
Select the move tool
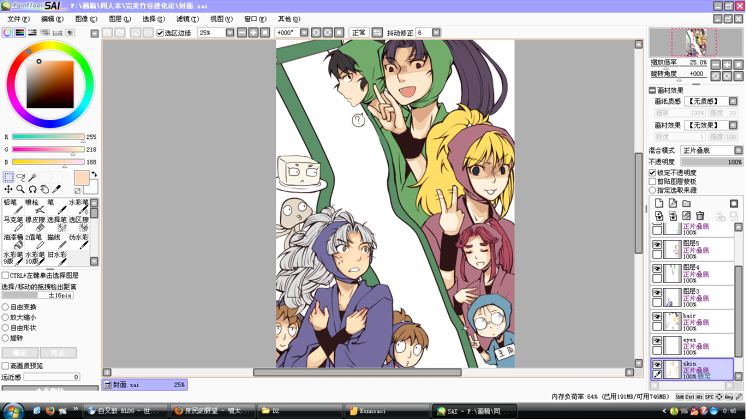click(x=9, y=189)
